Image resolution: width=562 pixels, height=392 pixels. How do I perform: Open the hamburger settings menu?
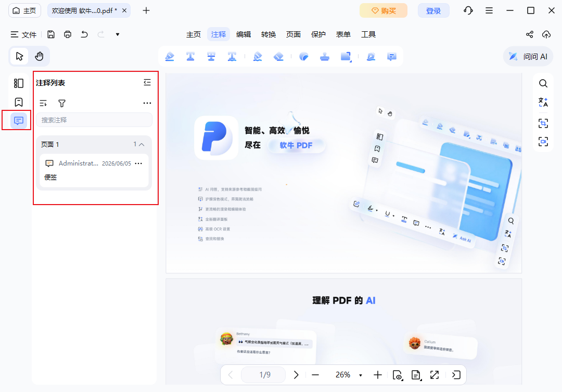point(489,10)
